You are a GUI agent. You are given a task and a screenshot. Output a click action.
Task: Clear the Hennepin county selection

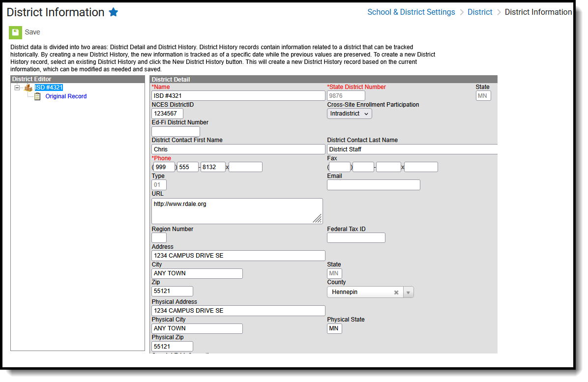point(396,293)
